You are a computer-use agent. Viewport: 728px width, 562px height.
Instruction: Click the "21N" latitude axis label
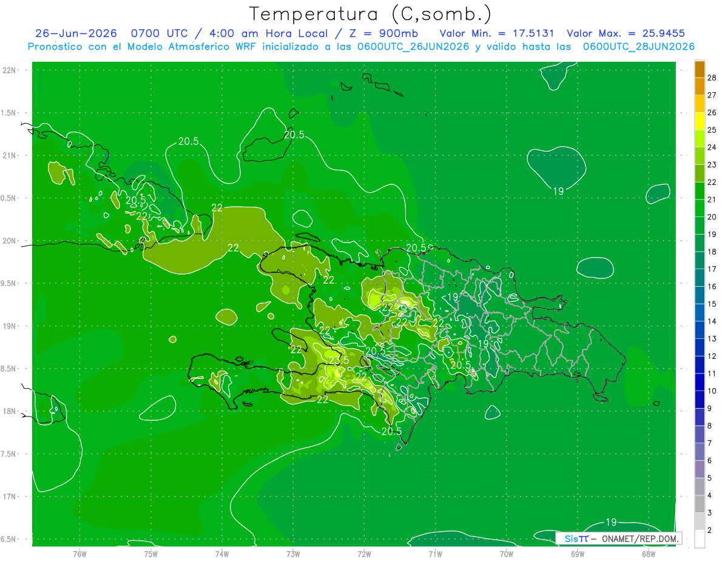(9, 155)
